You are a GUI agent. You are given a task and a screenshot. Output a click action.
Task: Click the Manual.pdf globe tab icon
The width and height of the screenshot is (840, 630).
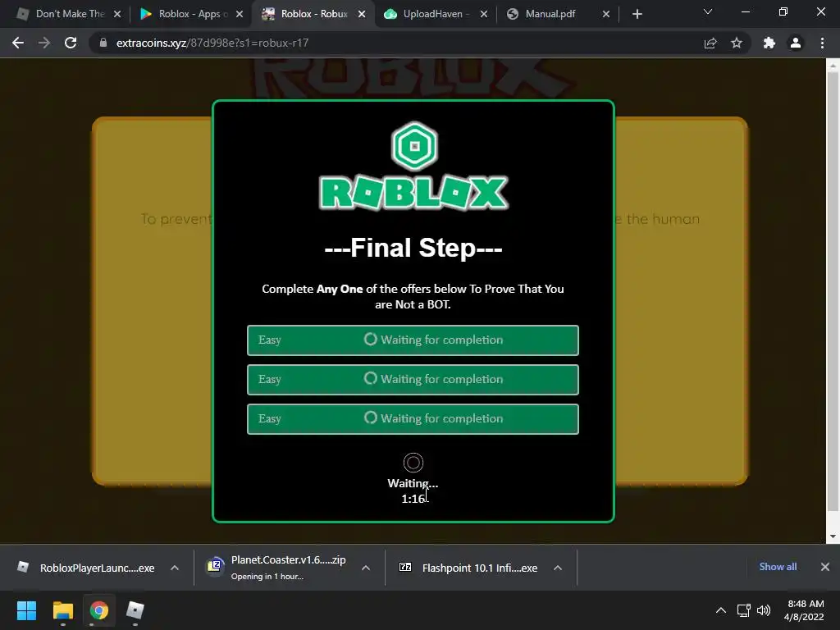point(513,14)
